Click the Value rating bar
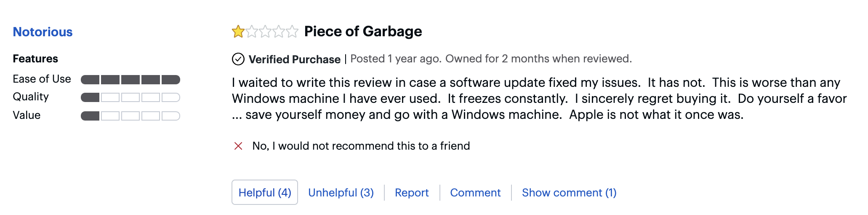Screen dimensions: 868x215 point(130,116)
